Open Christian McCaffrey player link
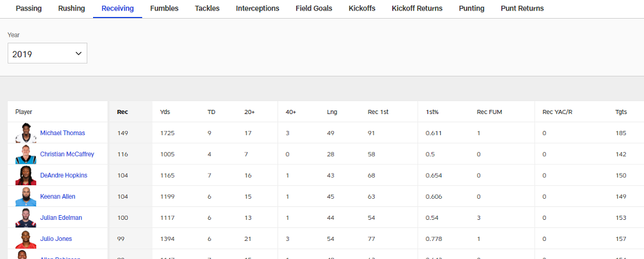Image resolution: width=644 pixels, height=259 pixels. coord(67,154)
